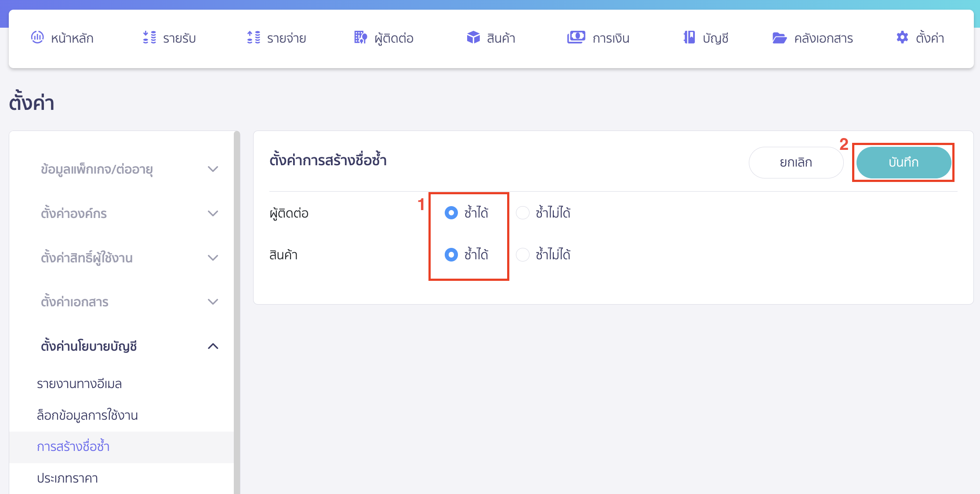
Task: Select ซ้ำไม่ได้ for ผู้ติดต่อ
Action: 523,213
